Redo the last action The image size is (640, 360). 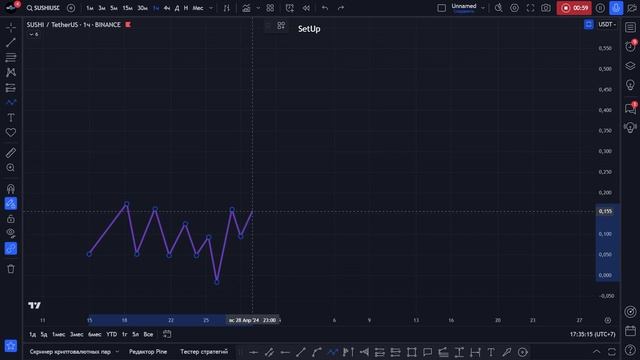pyautogui.click(x=341, y=8)
